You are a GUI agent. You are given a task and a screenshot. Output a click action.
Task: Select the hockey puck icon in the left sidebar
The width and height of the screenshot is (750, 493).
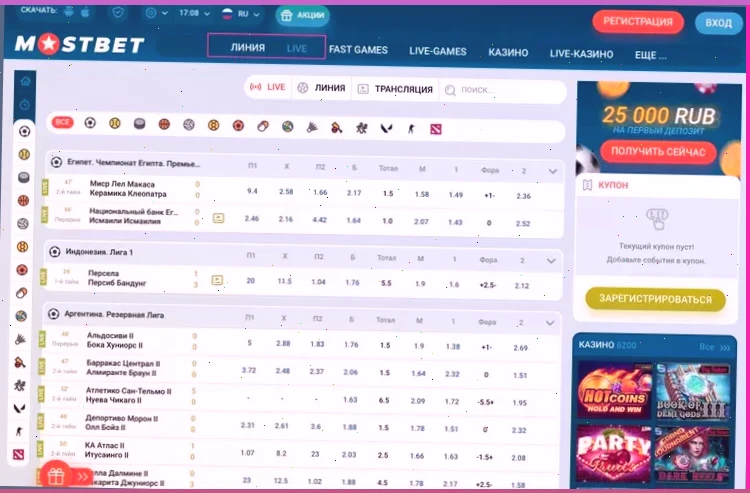[x=23, y=177]
